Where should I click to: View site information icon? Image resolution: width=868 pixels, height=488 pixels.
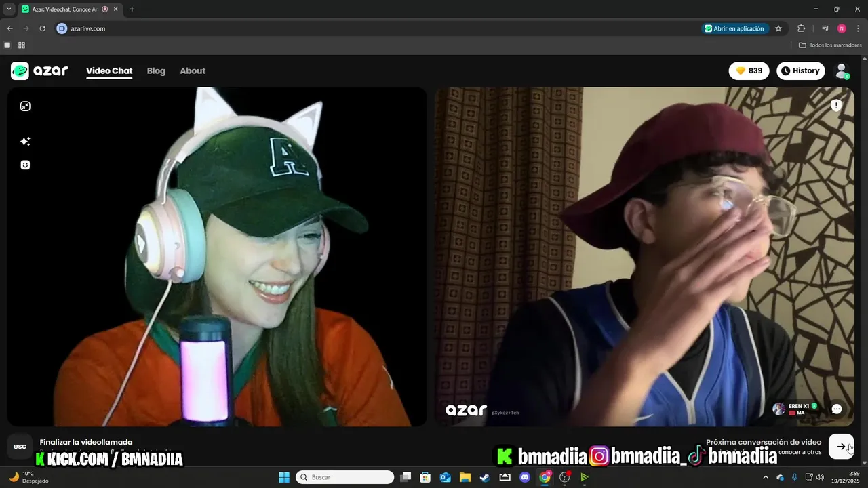62,28
